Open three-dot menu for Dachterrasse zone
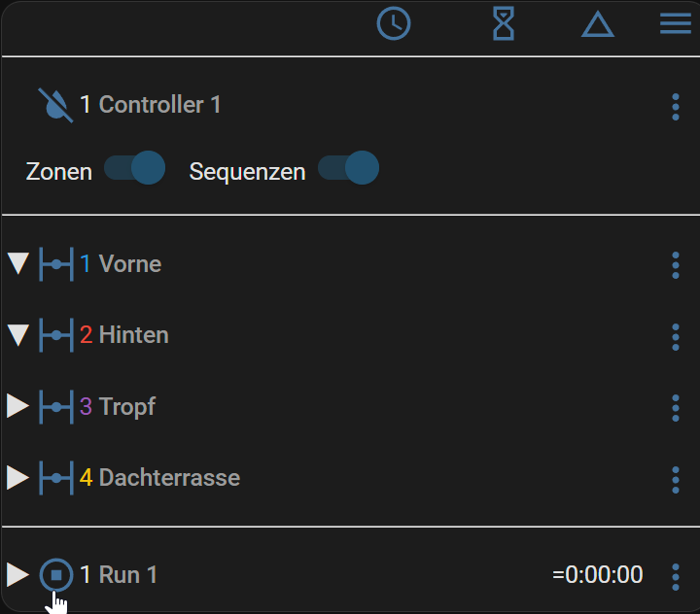The height and width of the screenshot is (614, 700). click(x=676, y=480)
